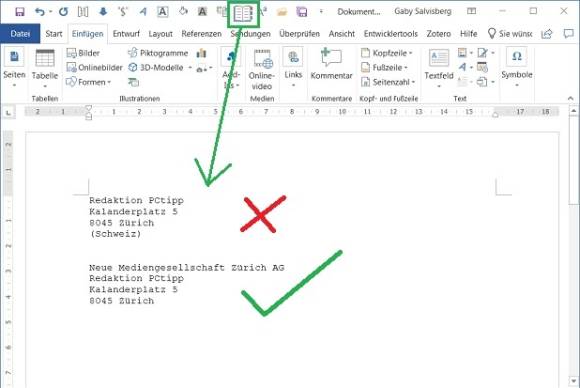Viewport: 580px width, 388px height.
Task: Click the line '(Schweiz)'
Action: 115,234
